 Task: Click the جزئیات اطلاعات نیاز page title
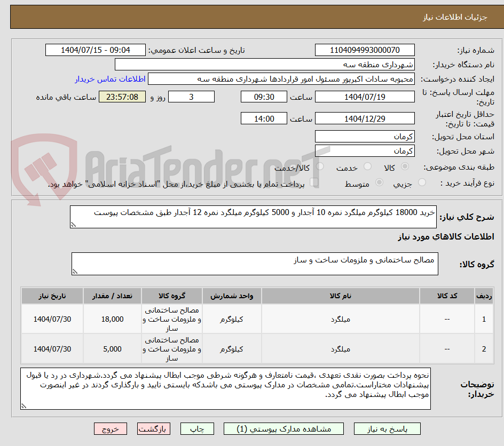click(x=455, y=17)
